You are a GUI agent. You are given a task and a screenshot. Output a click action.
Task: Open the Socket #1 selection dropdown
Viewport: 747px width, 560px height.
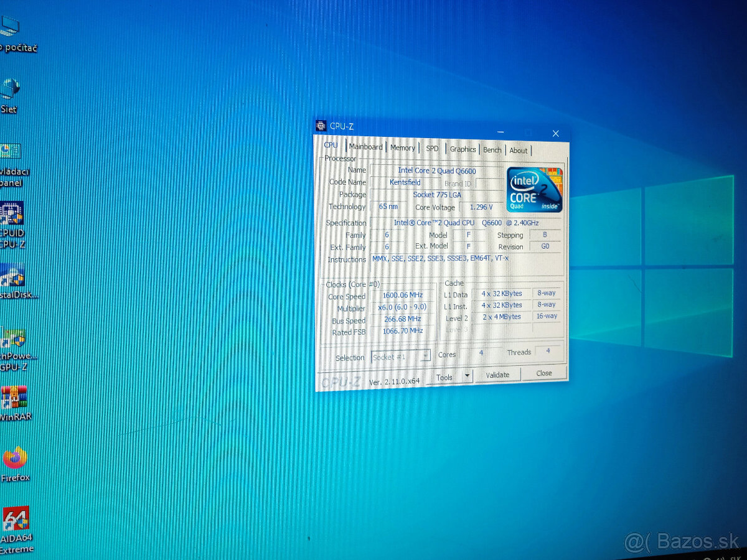point(400,357)
